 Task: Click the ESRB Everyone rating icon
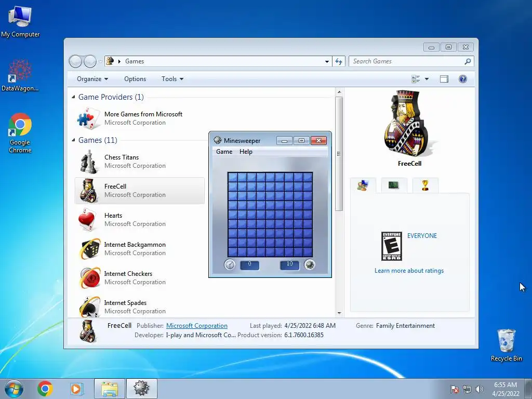pos(392,246)
